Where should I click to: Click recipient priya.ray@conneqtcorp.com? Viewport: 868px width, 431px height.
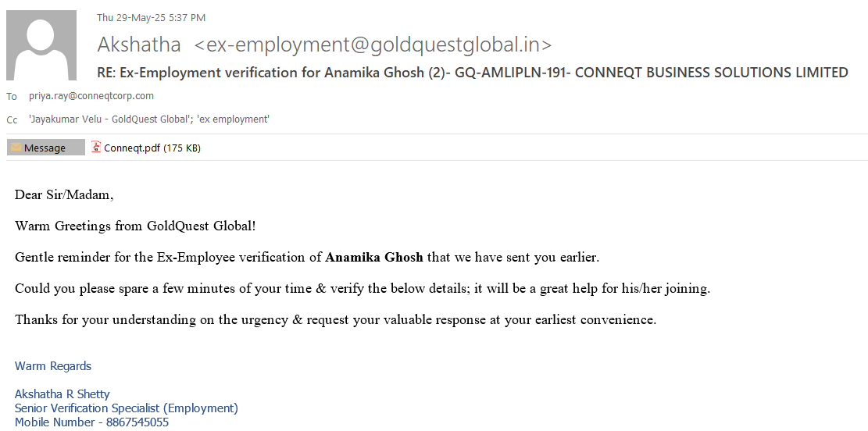click(x=91, y=96)
